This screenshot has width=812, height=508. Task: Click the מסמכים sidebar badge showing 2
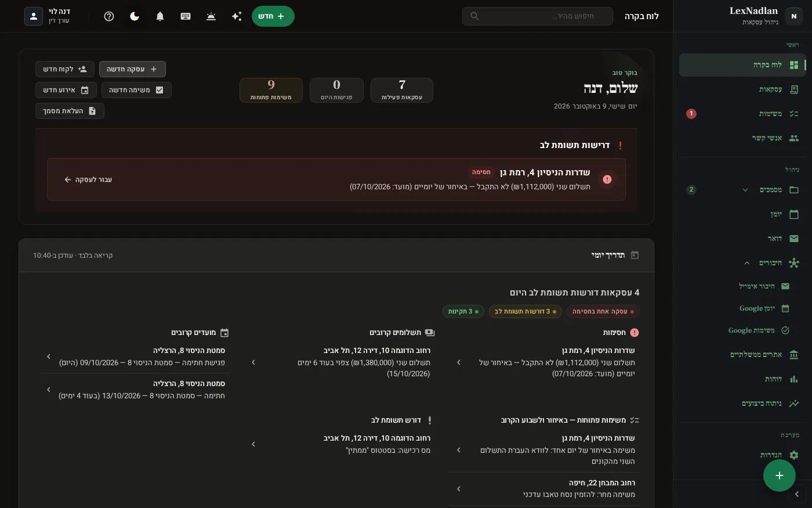click(x=691, y=190)
